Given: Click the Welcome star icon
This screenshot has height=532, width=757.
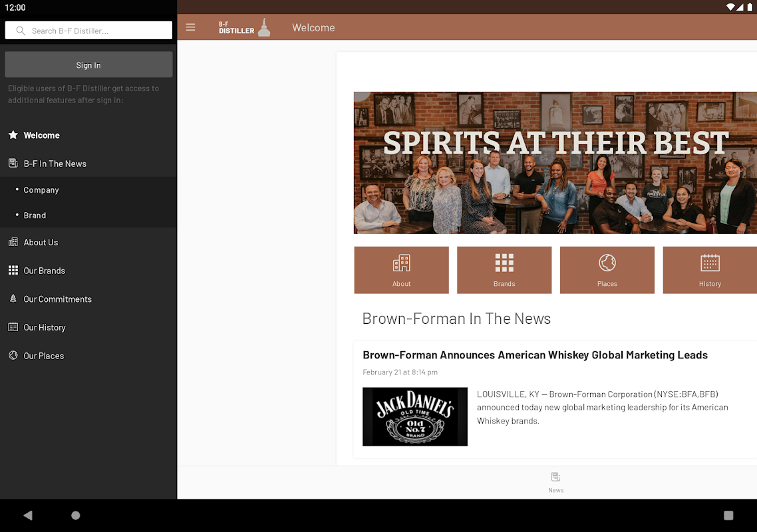Looking at the screenshot, I should click(13, 135).
